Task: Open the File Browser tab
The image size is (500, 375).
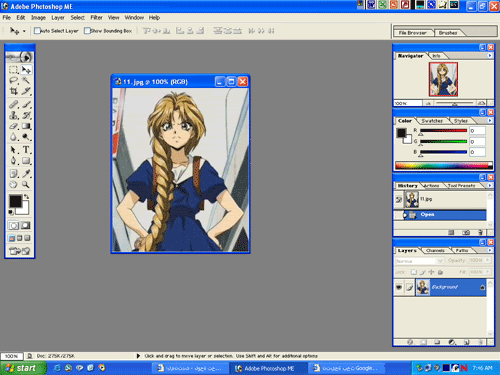Action: pos(413,33)
